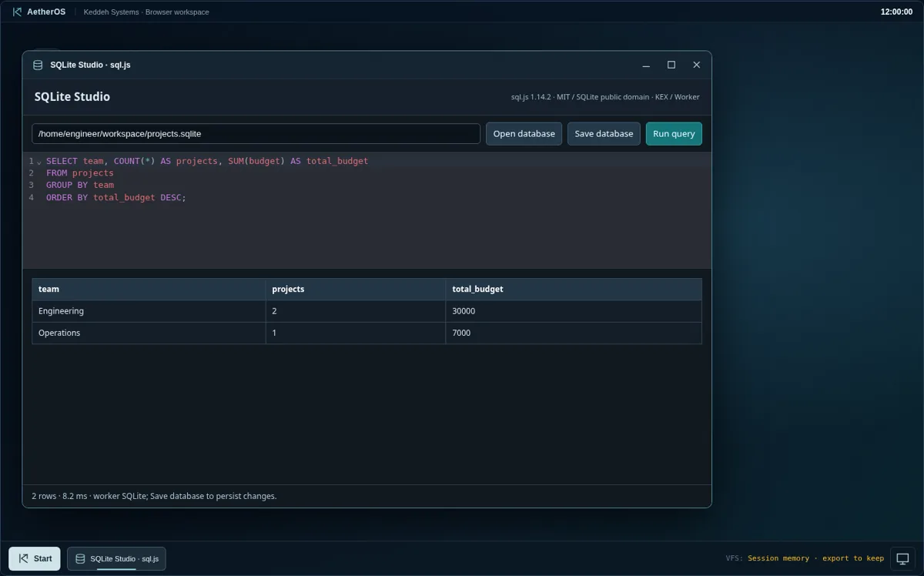Viewport: 924px width, 576px height.
Task: Click the Open database button
Action: [x=524, y=133]
